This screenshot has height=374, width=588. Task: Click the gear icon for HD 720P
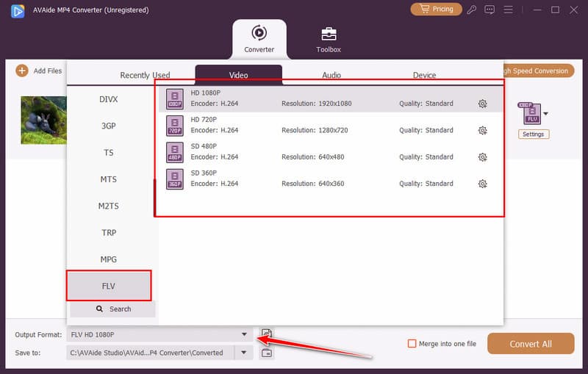pyautogui.click(x=482, y=131)
